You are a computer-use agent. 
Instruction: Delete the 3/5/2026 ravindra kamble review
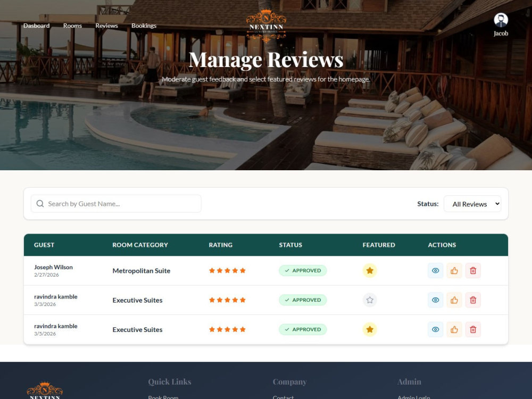tap(473, 329)
